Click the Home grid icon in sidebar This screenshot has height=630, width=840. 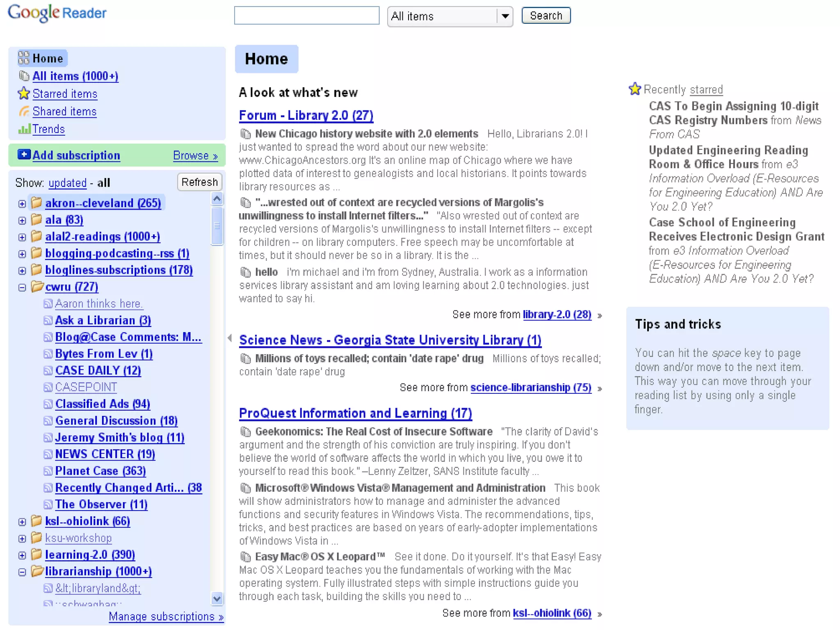pos(24,58)
